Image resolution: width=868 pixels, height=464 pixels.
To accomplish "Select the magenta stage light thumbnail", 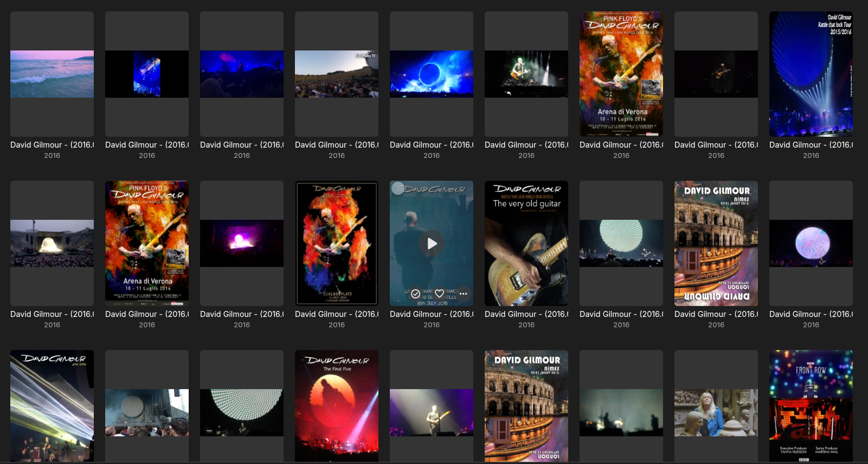I will pos(242,243).
